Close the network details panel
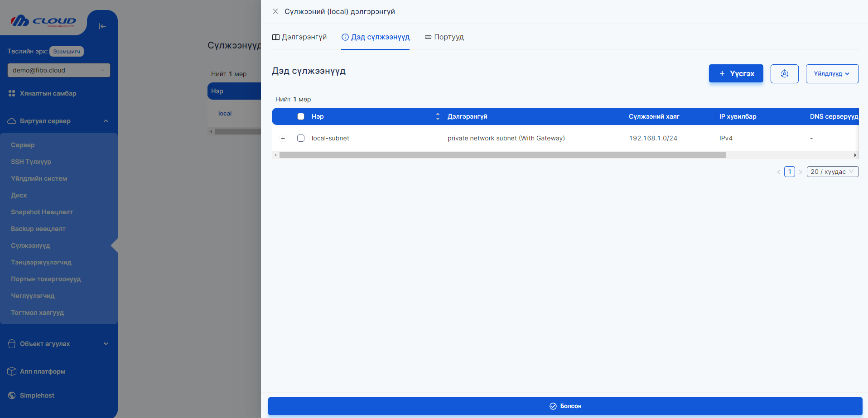Screen dimensions: 868x418 tap(275, 11)
